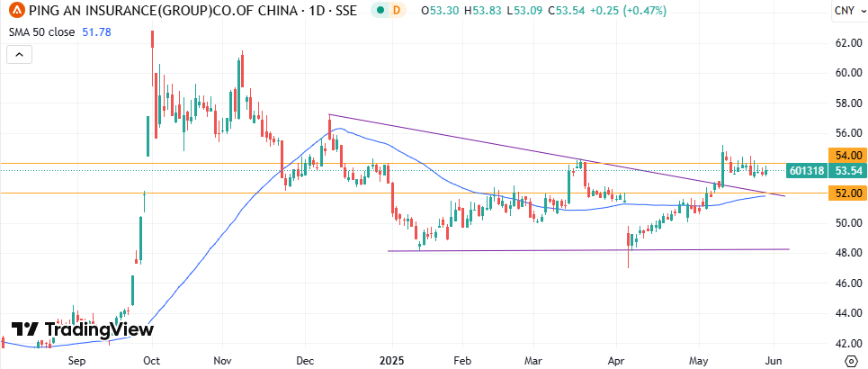Click the 42.00 price axis label
Screen dimensions: 868x369
[848, 343]
